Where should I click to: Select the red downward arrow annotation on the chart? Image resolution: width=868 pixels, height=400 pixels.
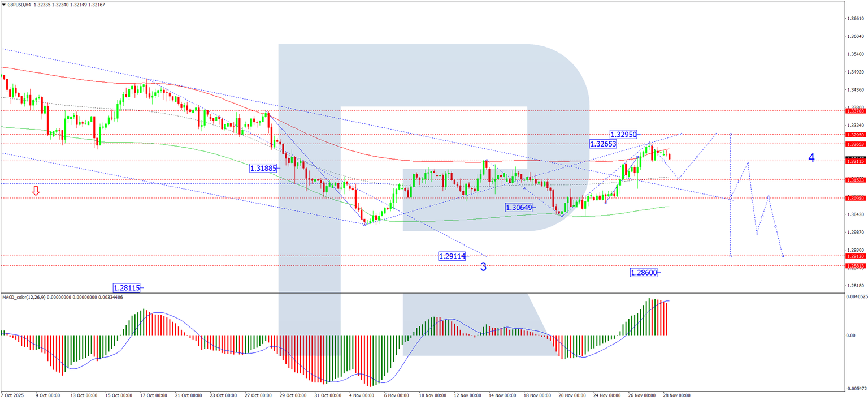point(36,191)
